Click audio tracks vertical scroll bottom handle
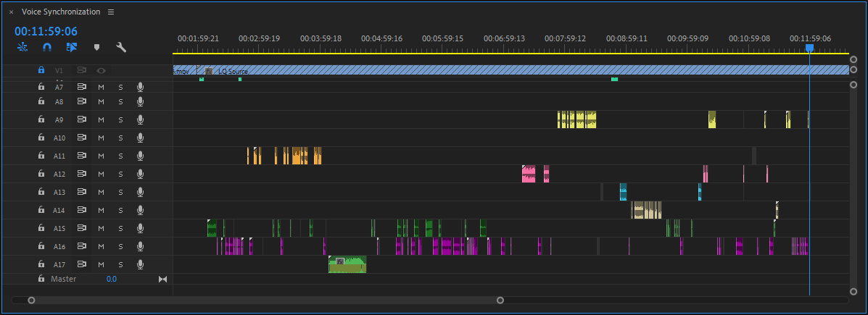Screen dimensions: 868x315 [x=853, y=291]
